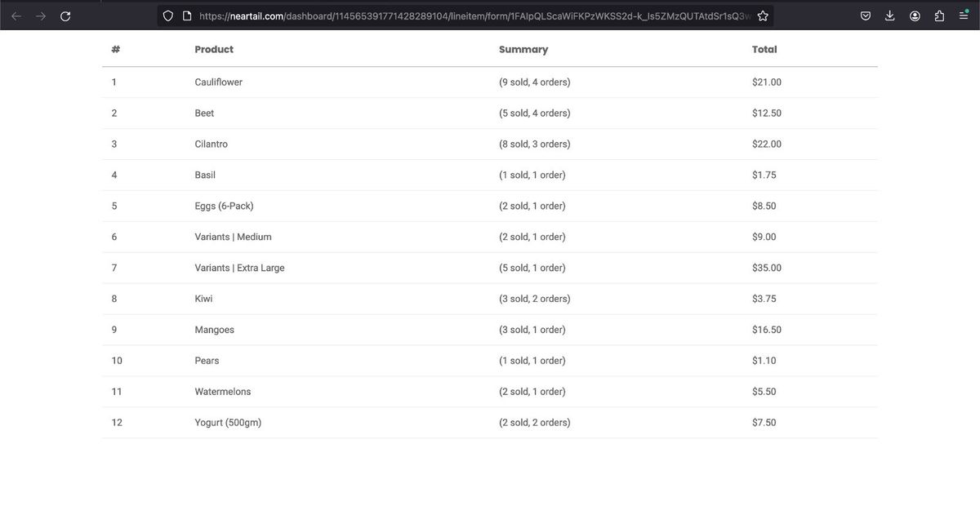Click the Total column header
This screenshot has width=980, height=515.
click(x=764, y=50)
